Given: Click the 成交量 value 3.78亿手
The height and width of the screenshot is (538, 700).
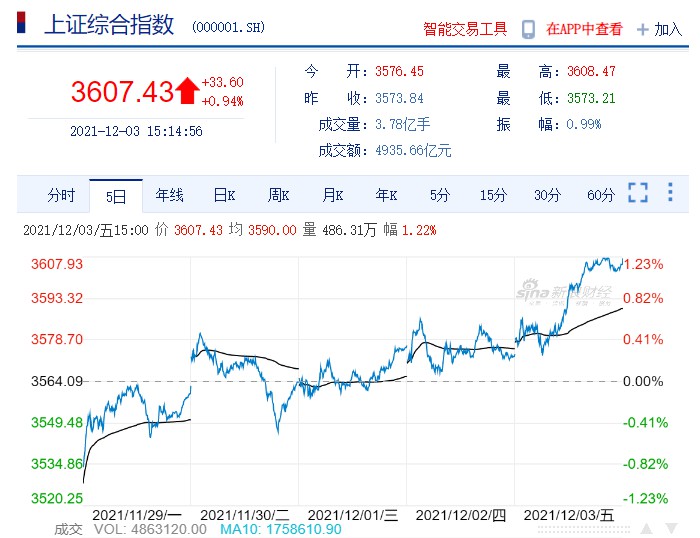Looking at the screenshot, I should coord(402,124).
